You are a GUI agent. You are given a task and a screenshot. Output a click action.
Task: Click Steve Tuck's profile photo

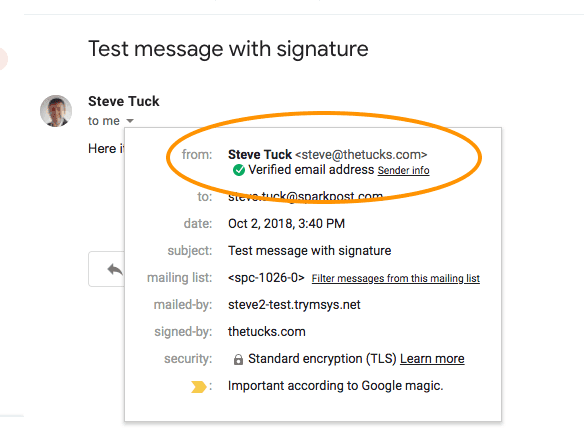coord(56,111)
